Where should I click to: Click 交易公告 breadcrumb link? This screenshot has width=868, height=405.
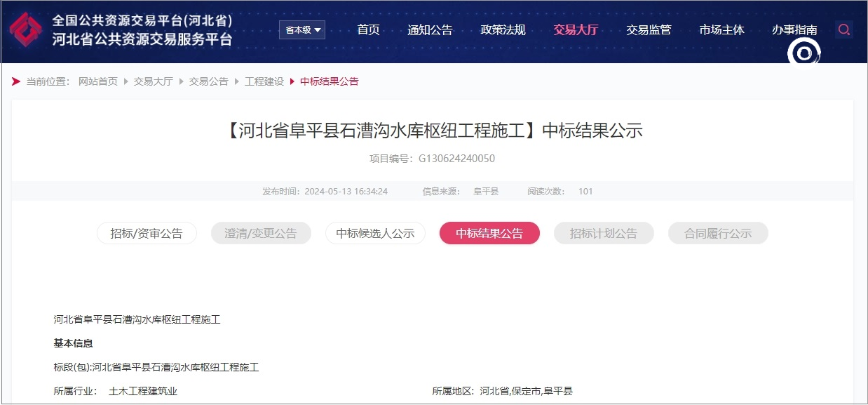click(209, 81)
